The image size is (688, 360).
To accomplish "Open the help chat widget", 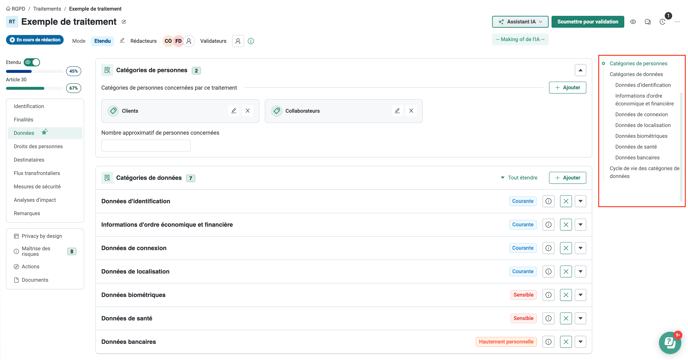I will click(670, 342).
